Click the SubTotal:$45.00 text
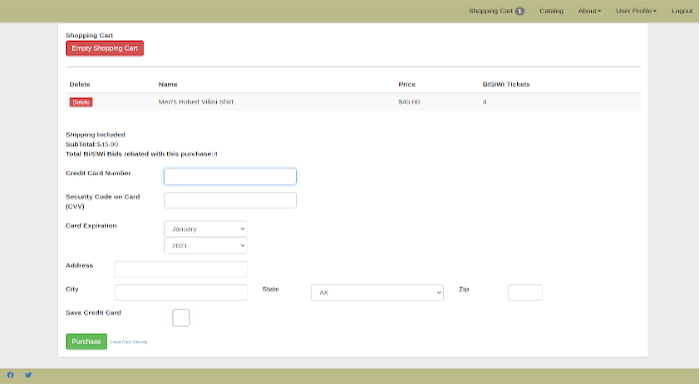This screenshot has width=700, height=385. pos(92,144)
